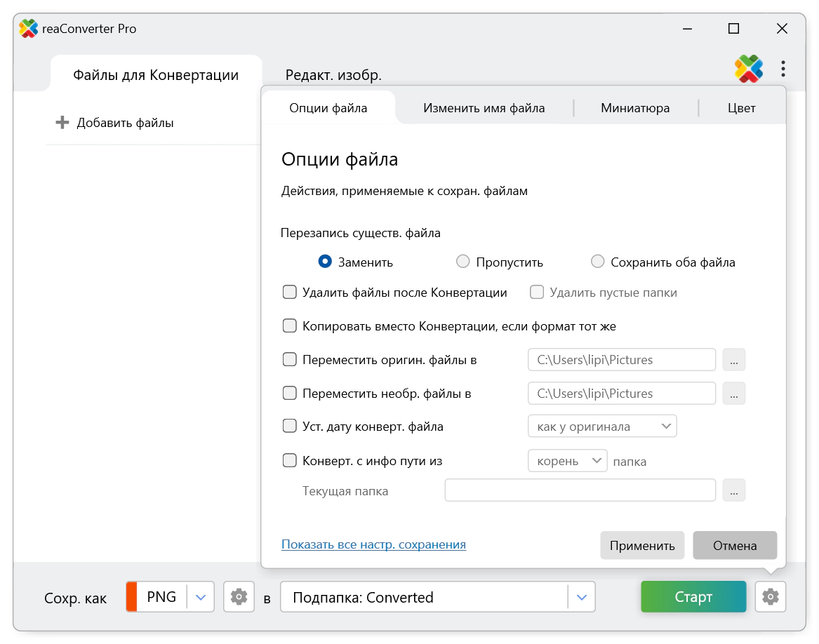This screenshot has height=644, width=819.
Task: Click the plus icon to add files
Action: 62,123
